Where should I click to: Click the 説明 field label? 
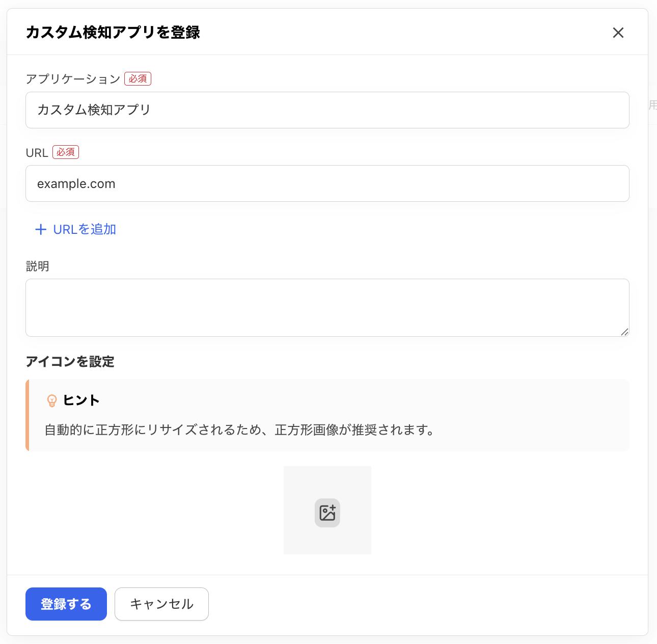tap(37, 266)
